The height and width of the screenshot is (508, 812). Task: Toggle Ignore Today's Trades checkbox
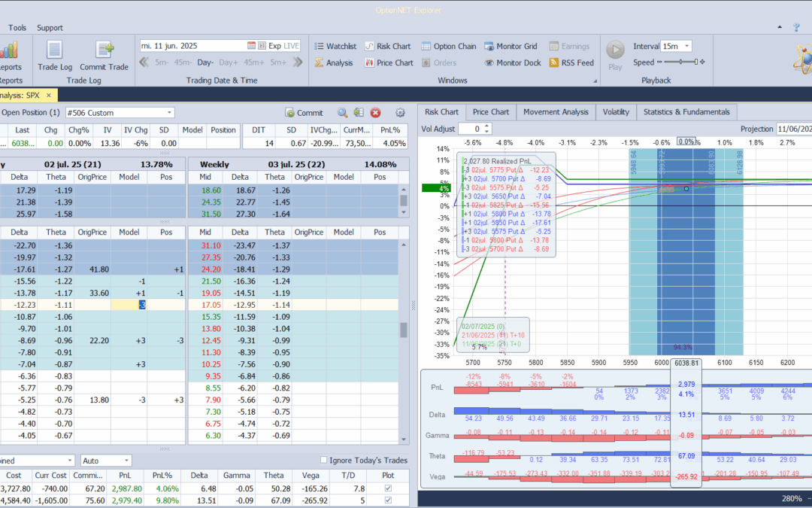tap(323, 460)
